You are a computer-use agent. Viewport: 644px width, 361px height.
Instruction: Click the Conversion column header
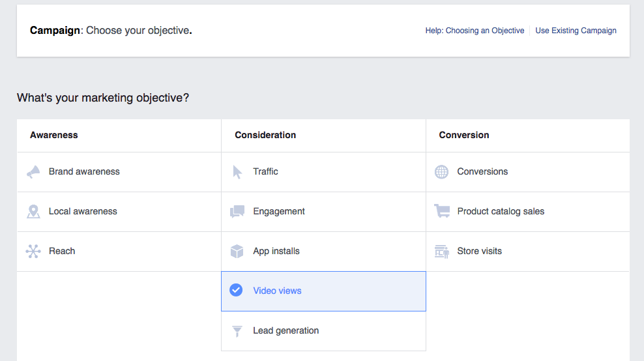[x=464, y=135]
